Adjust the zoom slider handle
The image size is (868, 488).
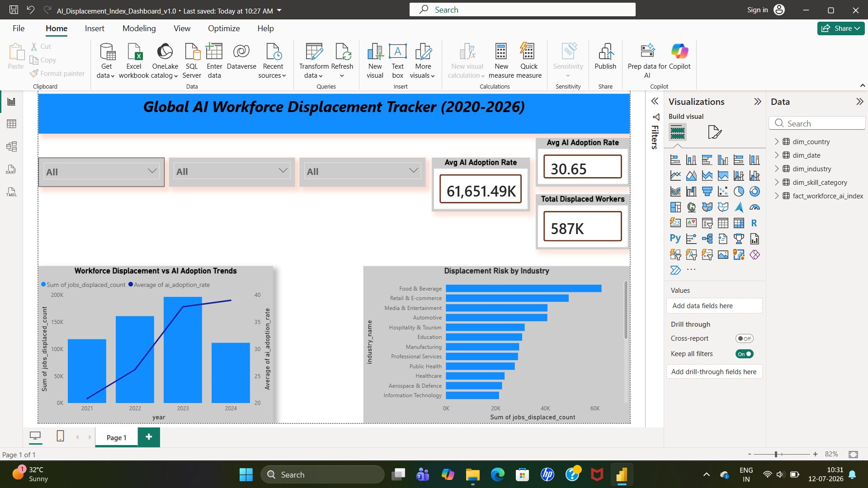coord(776,454)
